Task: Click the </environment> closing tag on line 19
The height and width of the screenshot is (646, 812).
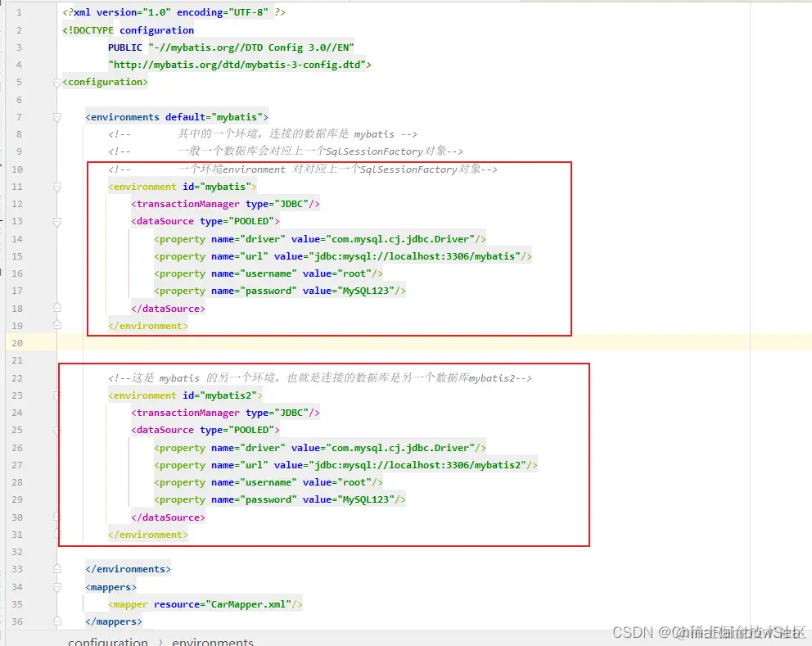Action: click(x=147, y=326)
